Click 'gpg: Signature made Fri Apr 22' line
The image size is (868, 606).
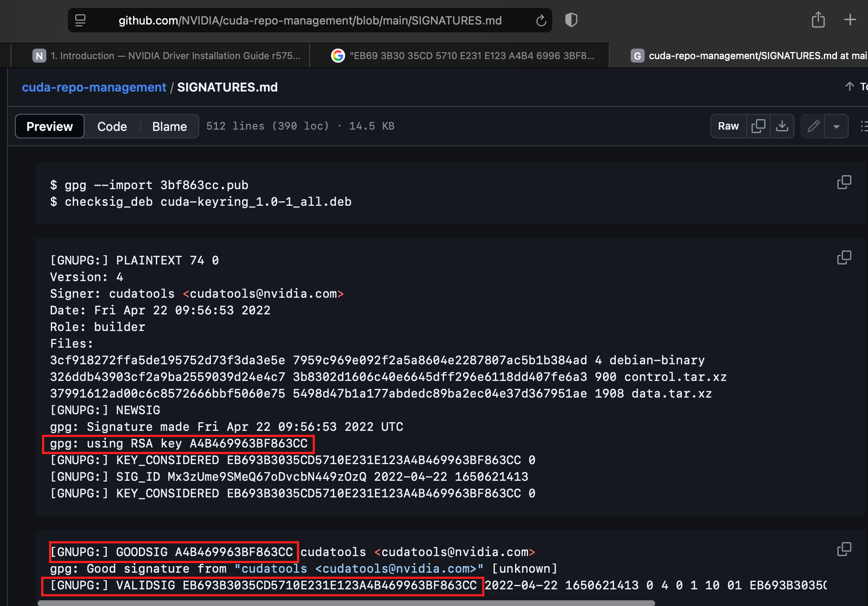pos(226,427)
